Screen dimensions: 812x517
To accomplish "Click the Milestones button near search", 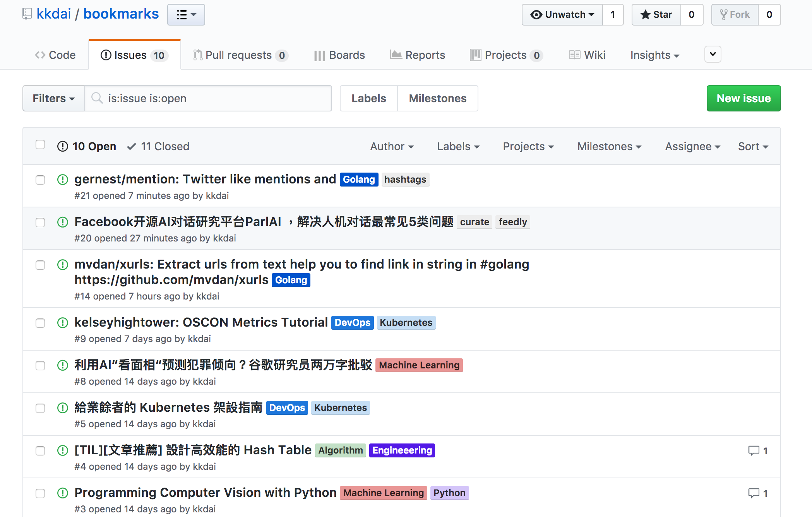I will point(437,98).
